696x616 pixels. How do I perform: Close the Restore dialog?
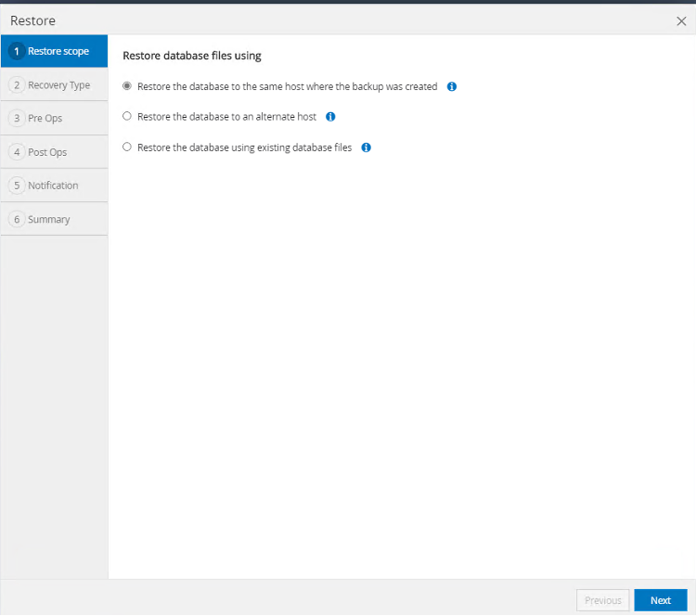pos(681,20)
